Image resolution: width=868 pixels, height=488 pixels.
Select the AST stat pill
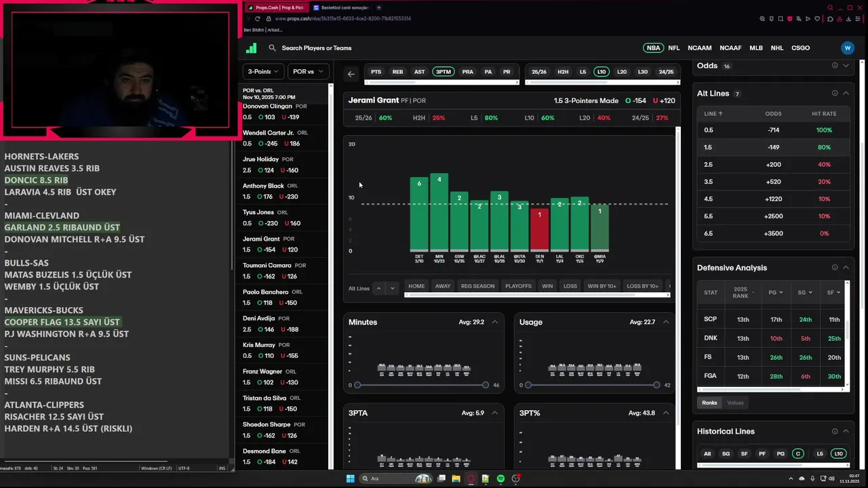click(420, 72)
